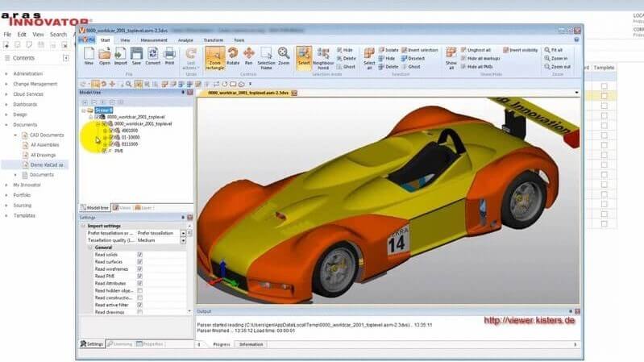Viewport: 644px width, 362px height.
Task: Open the http://viewer.kisters.de link
Action: (529, 321)
